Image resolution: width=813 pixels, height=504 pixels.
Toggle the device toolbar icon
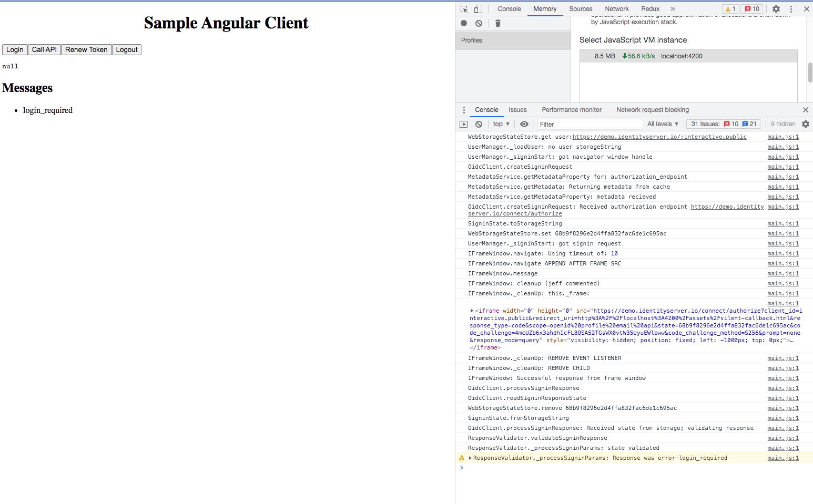(x=478, y=9)
